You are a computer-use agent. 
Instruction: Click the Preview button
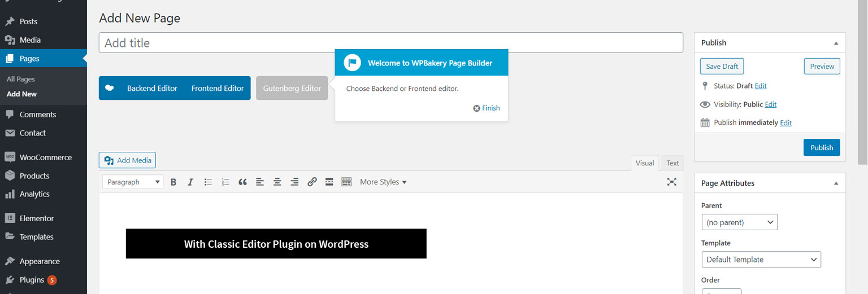822,66
